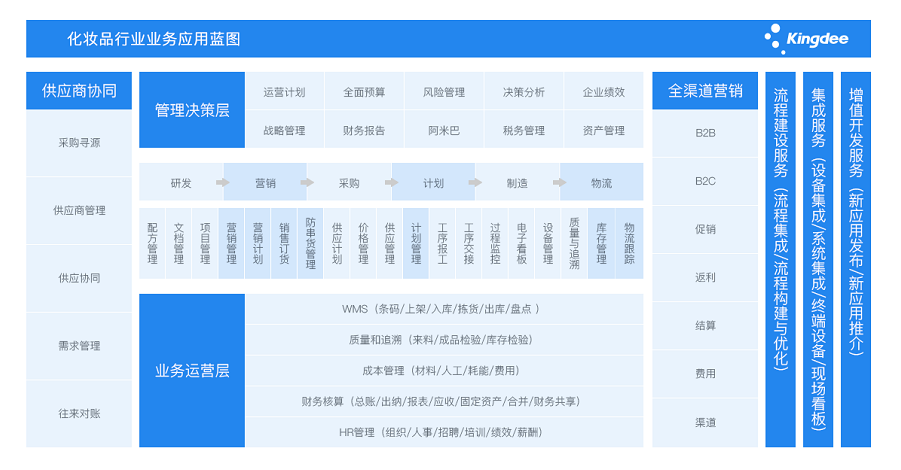Choose the 项目管理 vertical cell
The image size is (901, 470).
click(x=205, y=244)
